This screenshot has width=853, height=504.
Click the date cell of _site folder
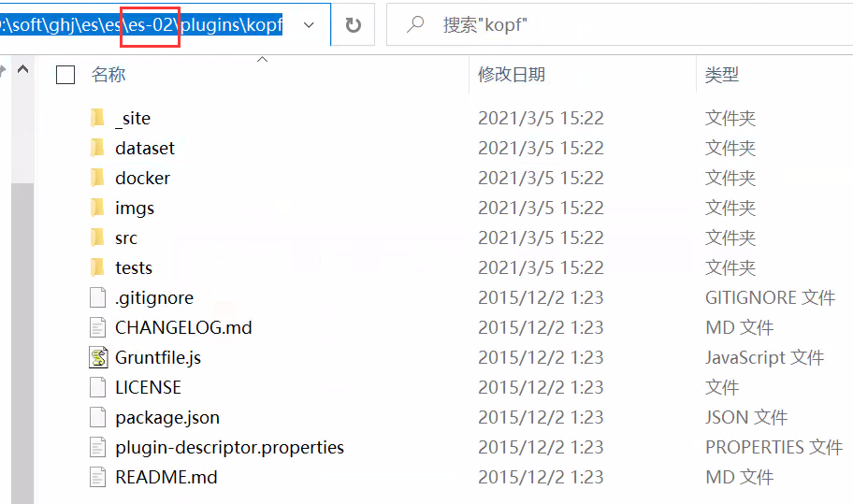(x=541, y=118)
